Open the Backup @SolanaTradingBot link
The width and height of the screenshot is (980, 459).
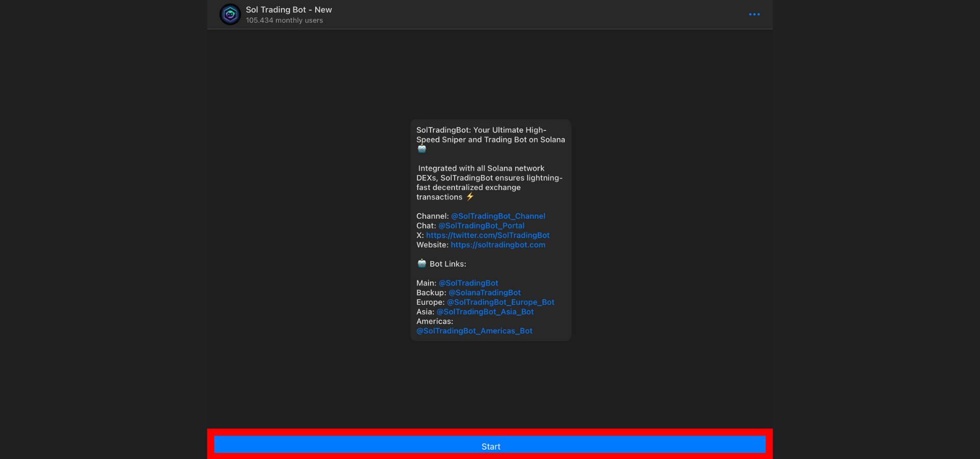click(484, 293)
